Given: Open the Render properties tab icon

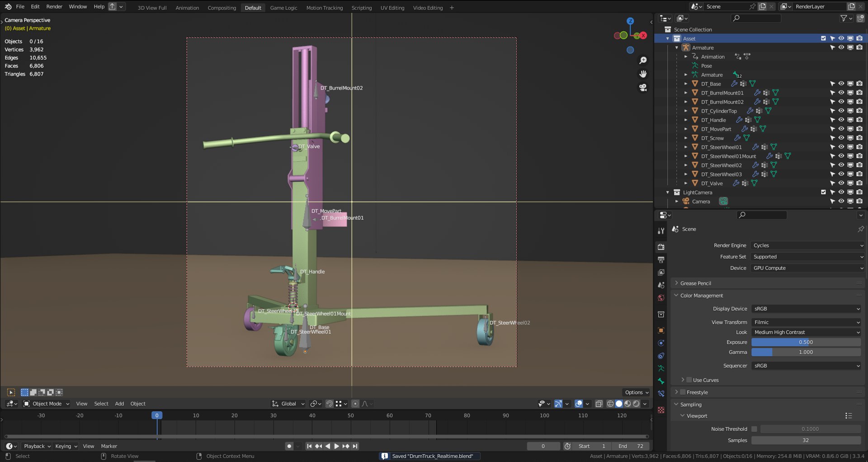Looking at the screenshot, I should point(661,247).
